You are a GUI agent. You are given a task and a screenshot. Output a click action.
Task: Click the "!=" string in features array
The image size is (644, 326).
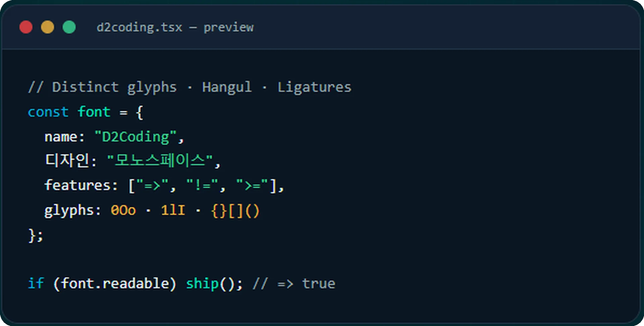click(x=202, y=185)
